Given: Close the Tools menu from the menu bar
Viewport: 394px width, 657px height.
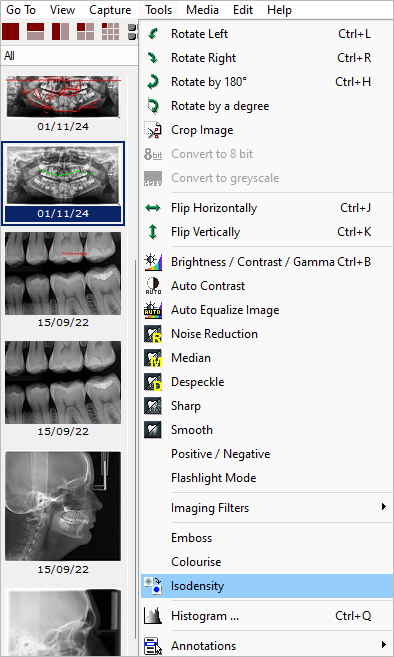Looking at the screenshot, I should (x=158, y=10).
